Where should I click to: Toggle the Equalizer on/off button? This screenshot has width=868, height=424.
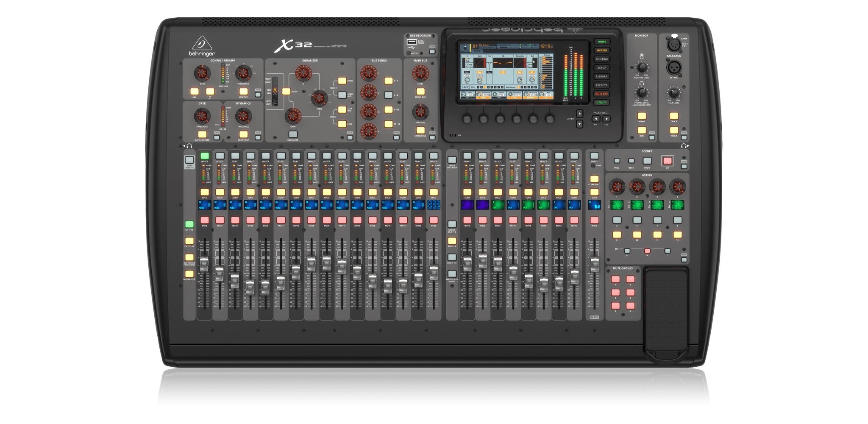click(293, 135)
